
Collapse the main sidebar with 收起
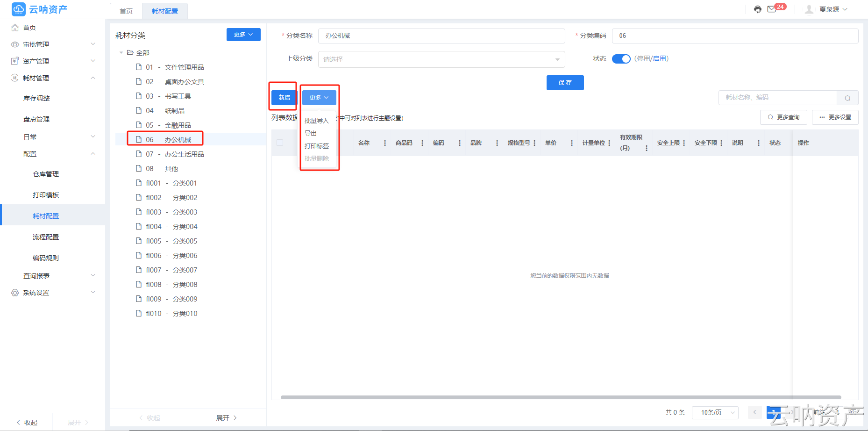pyautogui.click(x=27, y=423)
